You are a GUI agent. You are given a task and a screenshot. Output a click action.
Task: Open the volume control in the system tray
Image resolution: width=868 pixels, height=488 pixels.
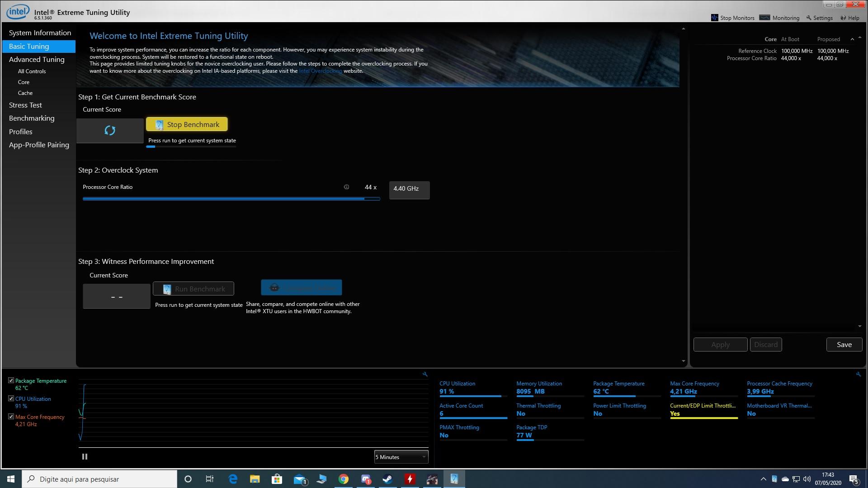coord(807,479)
